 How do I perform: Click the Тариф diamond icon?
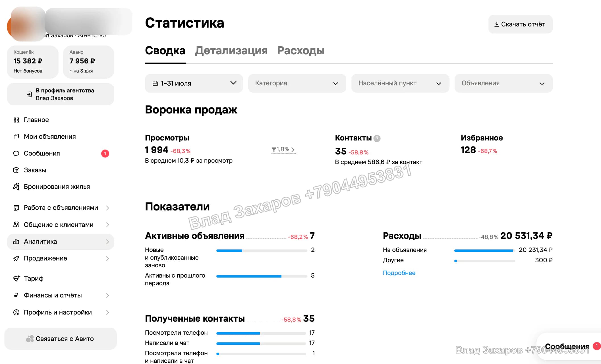coord(16,278)
